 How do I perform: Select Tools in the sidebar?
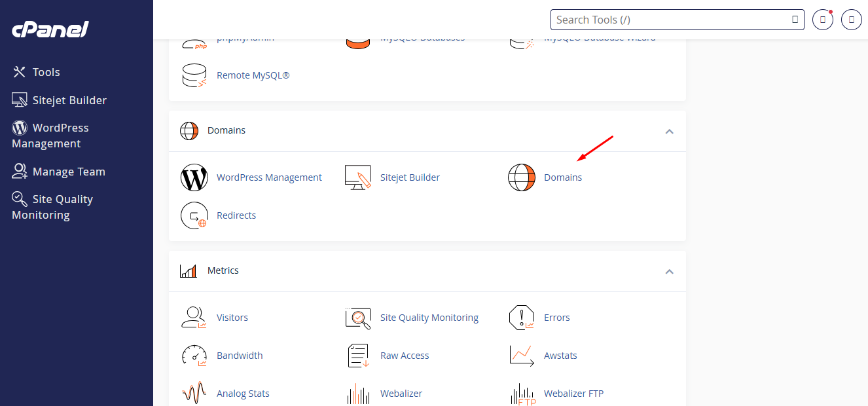[x=46, y=72]
